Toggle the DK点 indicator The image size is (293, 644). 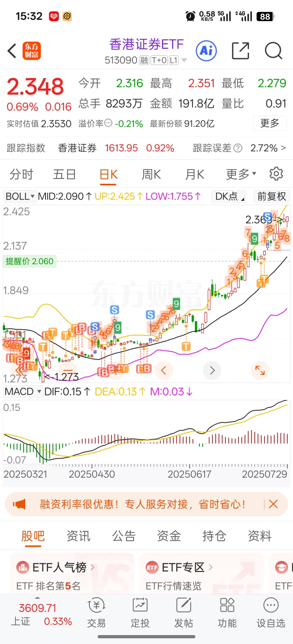tap(229, 196)
